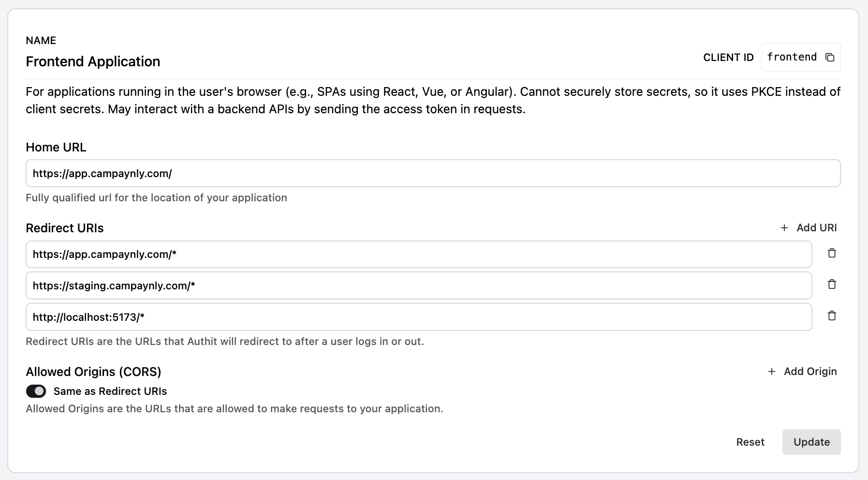The image size is (868, 480).
Task: Click the Allowed Origins (CORS) heading
Action: [x=93, y=372]
